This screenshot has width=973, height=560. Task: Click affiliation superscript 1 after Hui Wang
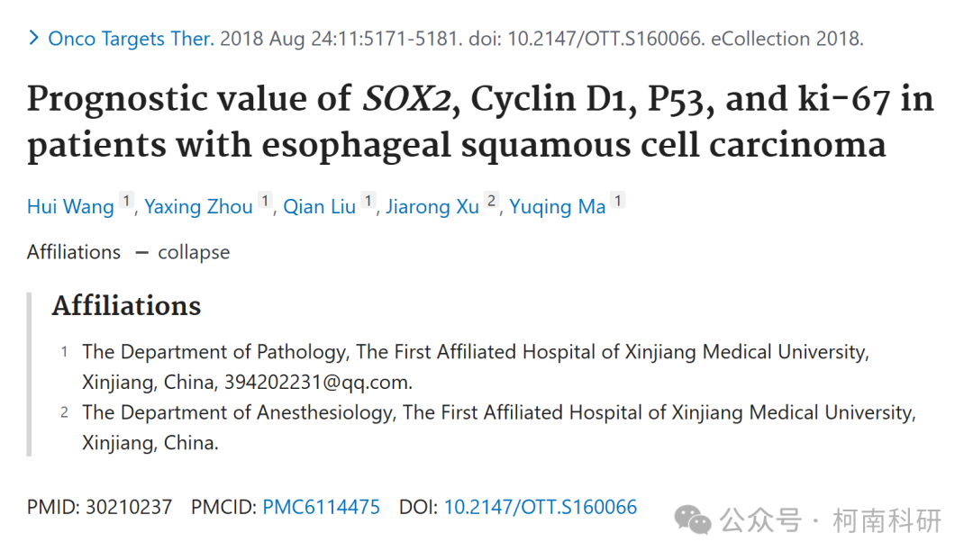click(x=127, y=201)
